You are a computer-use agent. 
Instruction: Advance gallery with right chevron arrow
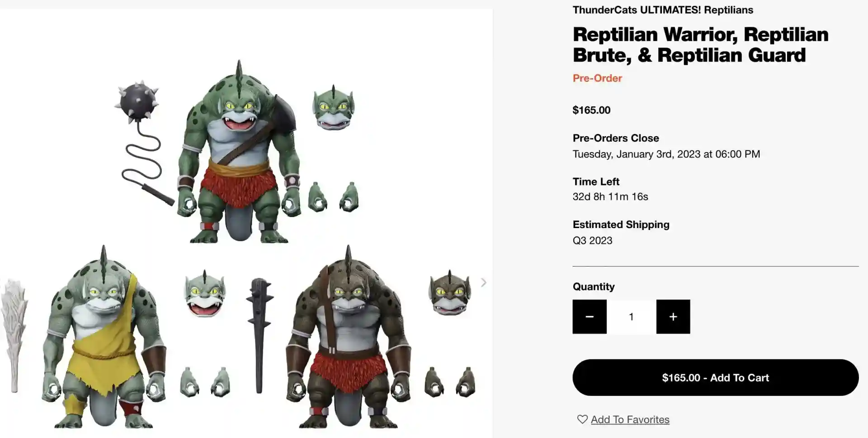484,283
